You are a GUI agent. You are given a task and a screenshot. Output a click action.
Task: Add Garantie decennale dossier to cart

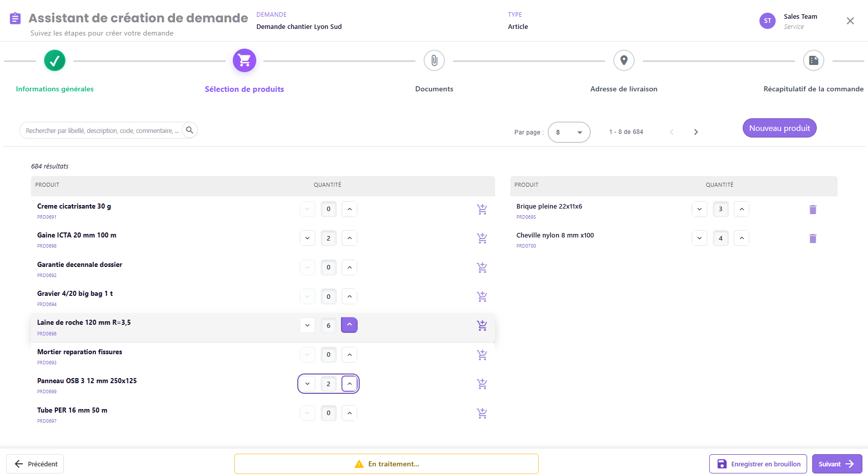point(482,267)
